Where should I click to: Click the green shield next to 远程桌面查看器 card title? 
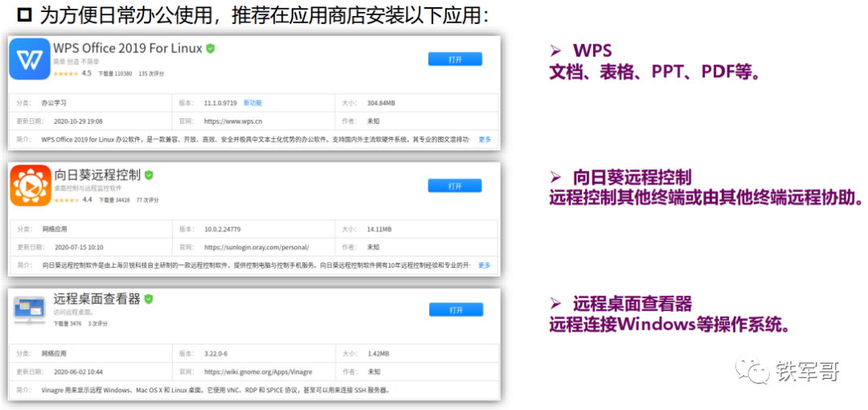(x=149, y=299)
